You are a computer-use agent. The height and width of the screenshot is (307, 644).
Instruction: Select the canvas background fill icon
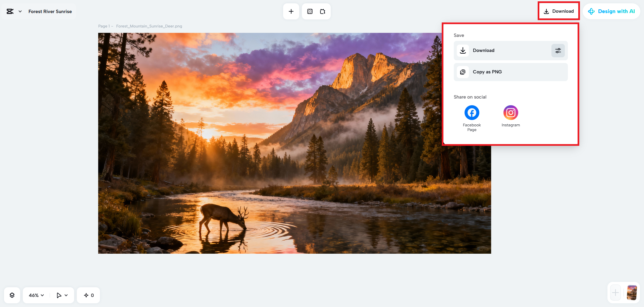[x=310, y=11]
